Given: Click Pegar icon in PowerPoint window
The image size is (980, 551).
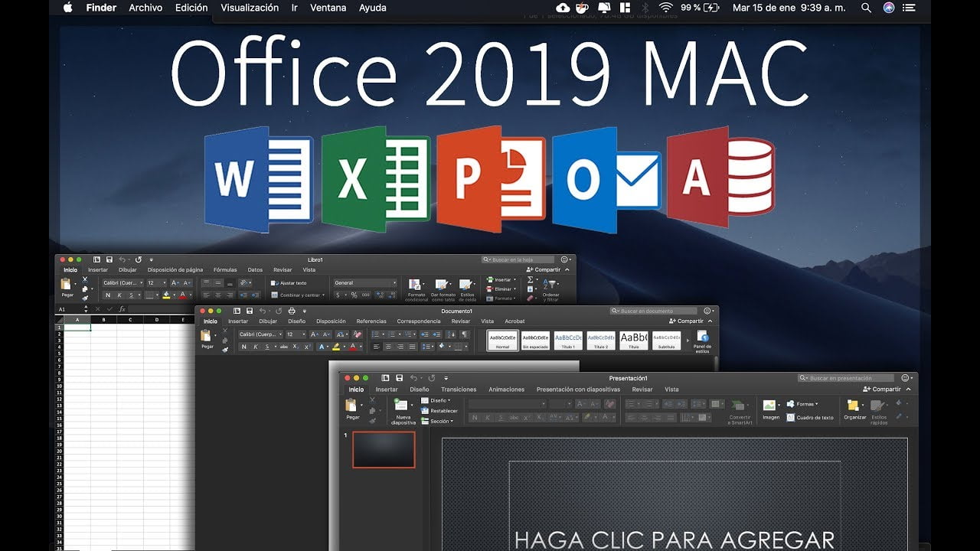Looking at the screenshot, I should coord(351,405).
